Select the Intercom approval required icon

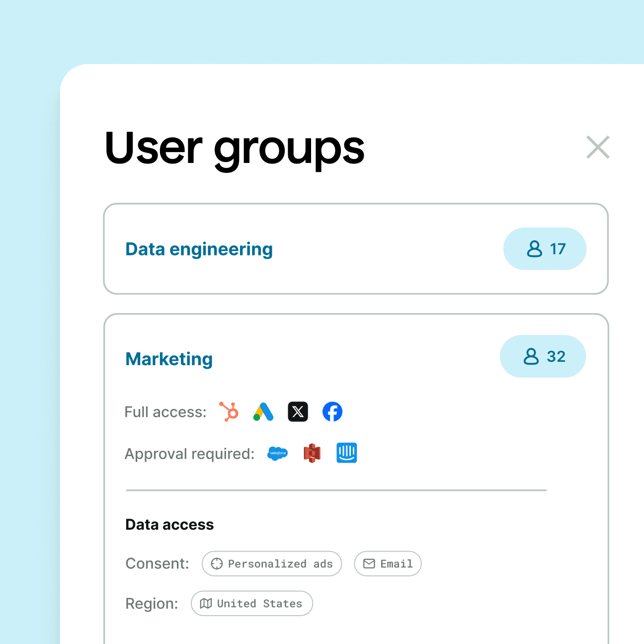346,453
